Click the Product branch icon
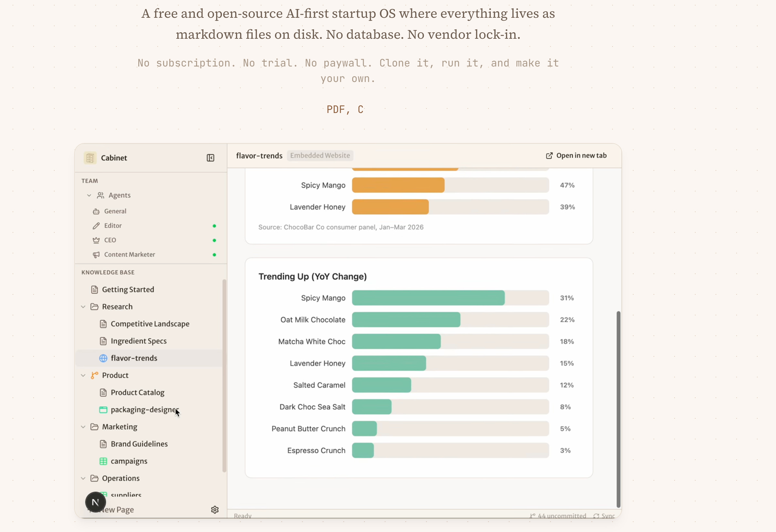Screen dimensions: 776x532 [94, 375]
